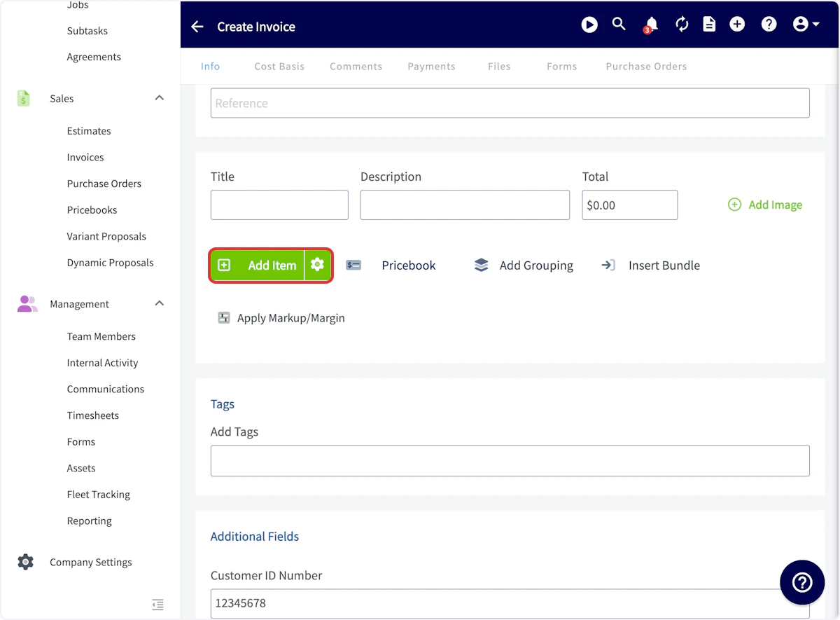The width and height of the screenshot is (840, 620).
Task: Open the Comments tab
Action: [356, 67]
